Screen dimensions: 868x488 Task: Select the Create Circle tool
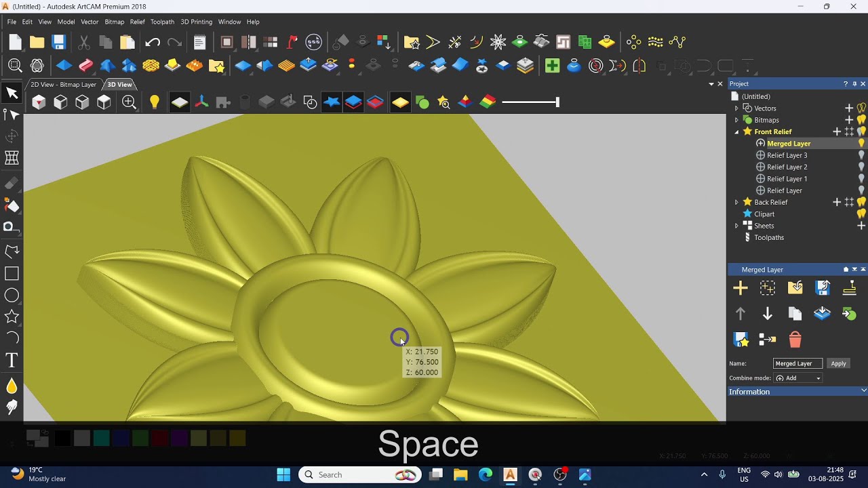(x=12, y=296)
